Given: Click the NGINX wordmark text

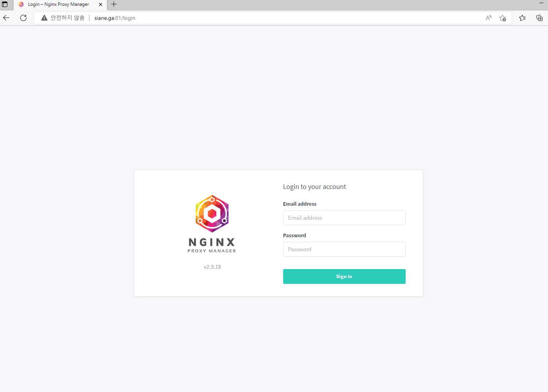Looking at the screenshot, I should click(212, 242).
